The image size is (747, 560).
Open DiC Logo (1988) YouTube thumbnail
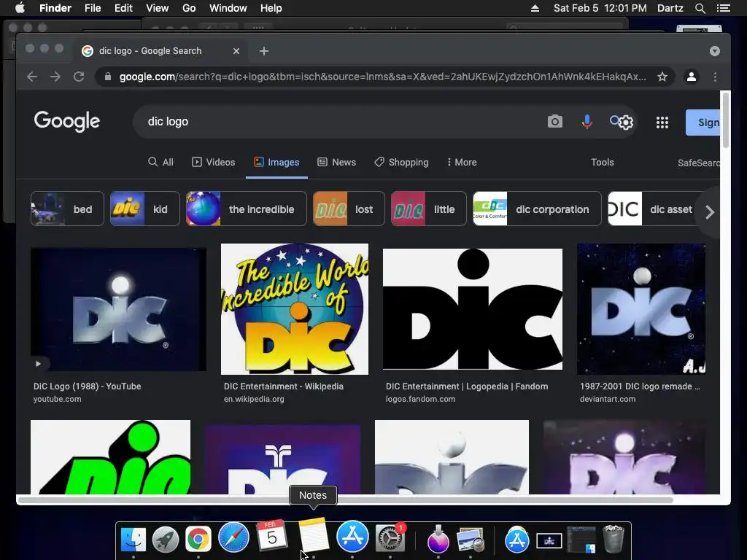click(119, 309)
